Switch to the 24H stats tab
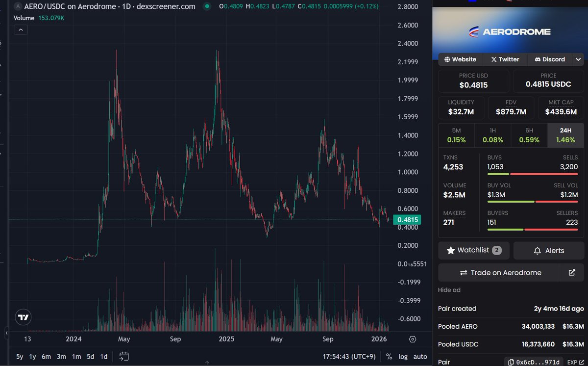 point(565,135)
